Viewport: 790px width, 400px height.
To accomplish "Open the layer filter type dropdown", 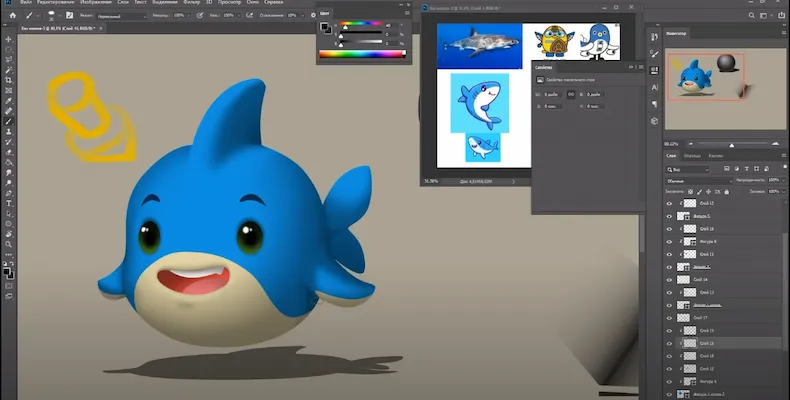I will (x=690, y=170).
